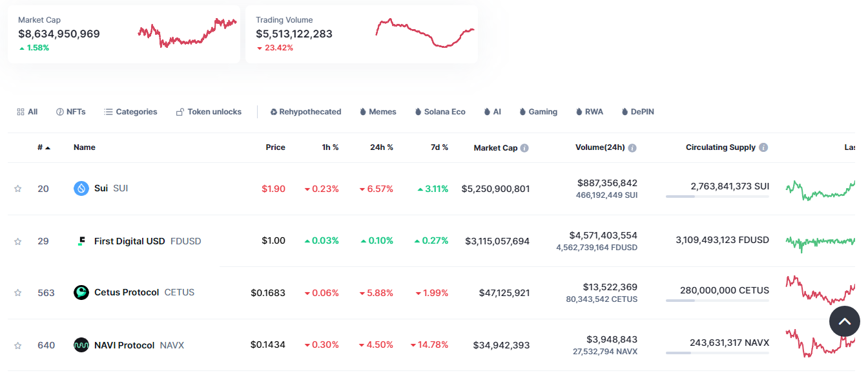Open the Categories tab
This screenshot has height=373, width=868.
click(130, 112)
